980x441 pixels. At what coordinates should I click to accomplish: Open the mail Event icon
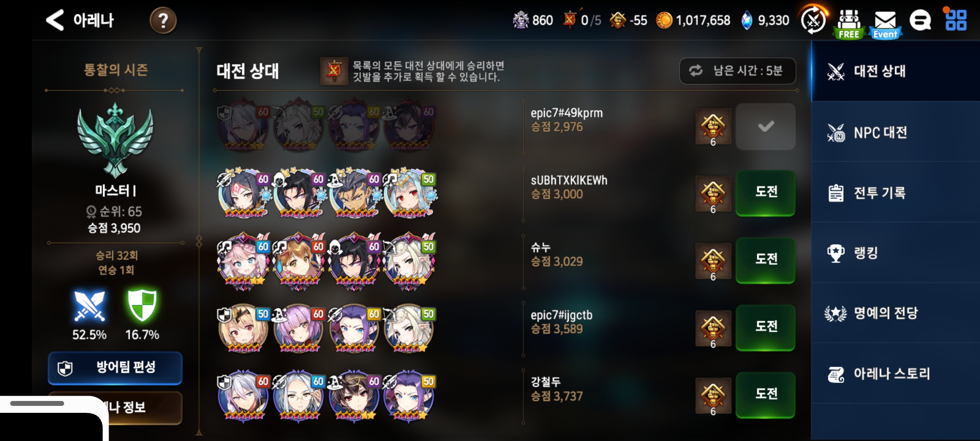click(x=885, y=24)
